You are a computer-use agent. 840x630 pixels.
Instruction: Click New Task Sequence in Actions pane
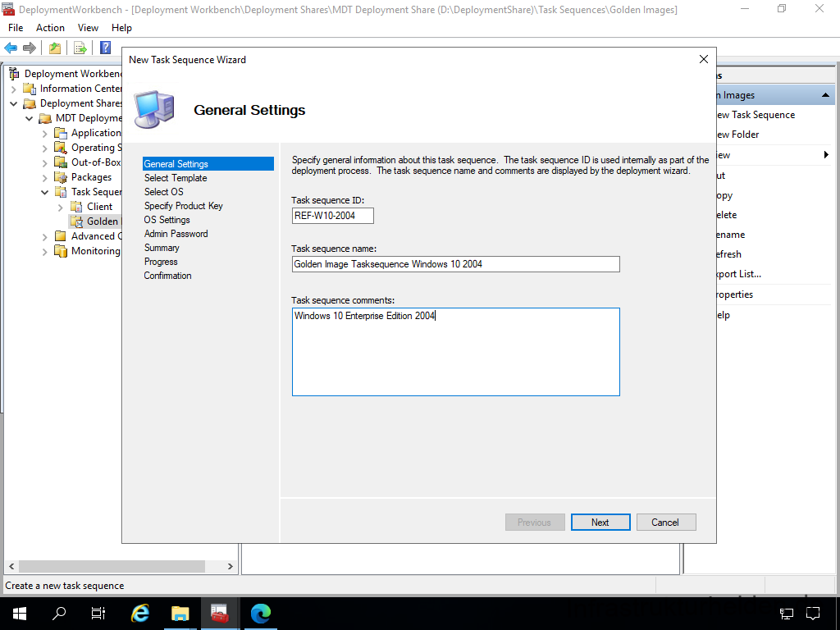click(x=756, y=115)
